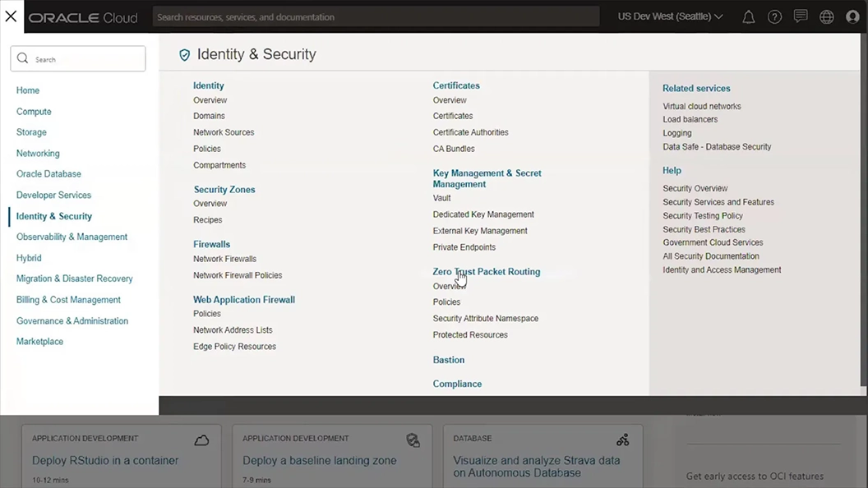Open the Bastion link
This screenshot has height=488, width=868.
pos(449,360)
